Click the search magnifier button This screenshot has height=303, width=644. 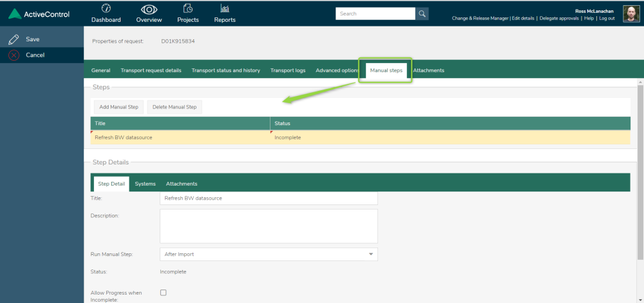point(422,14)
